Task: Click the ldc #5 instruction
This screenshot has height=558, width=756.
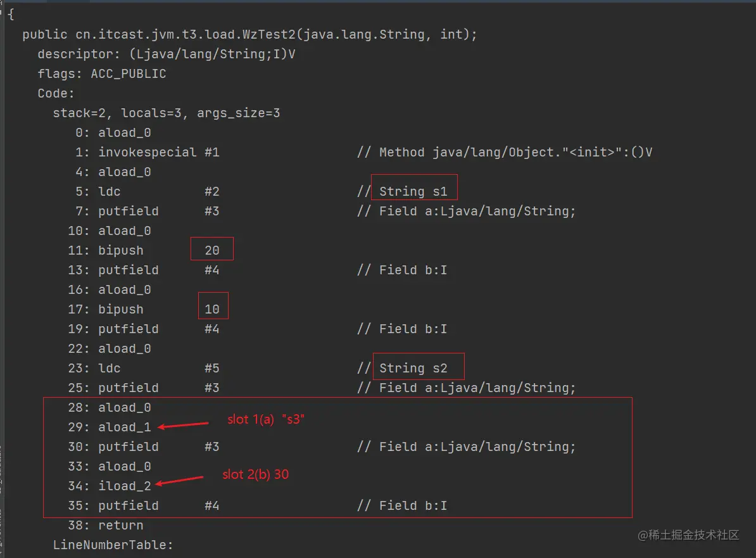Action: (158, 368)
